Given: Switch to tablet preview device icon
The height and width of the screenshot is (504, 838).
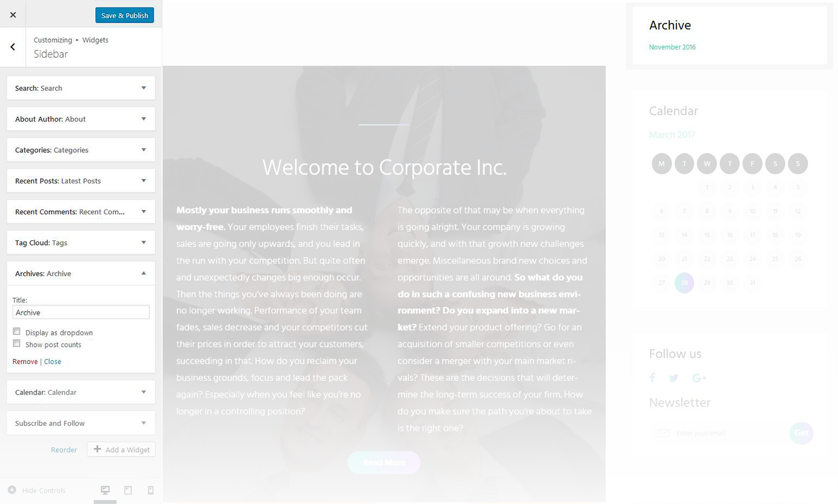Looking at the screenshot, I should point(128,490).
